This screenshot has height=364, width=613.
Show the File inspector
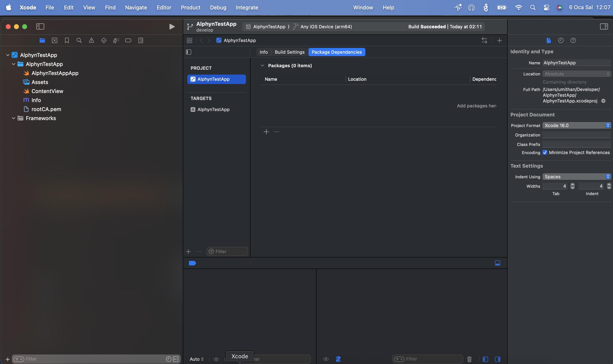click(x=549, y=40)
